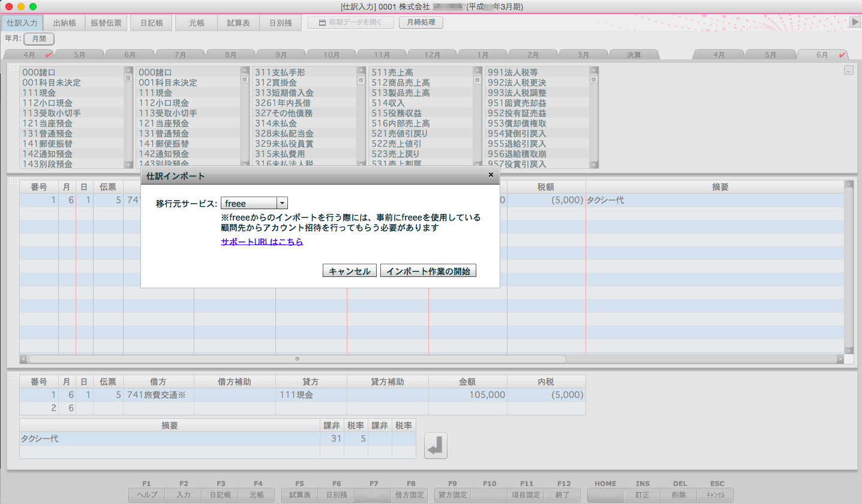
Task: Click the drag grip icon above journal table
Action: coord(13,181)
